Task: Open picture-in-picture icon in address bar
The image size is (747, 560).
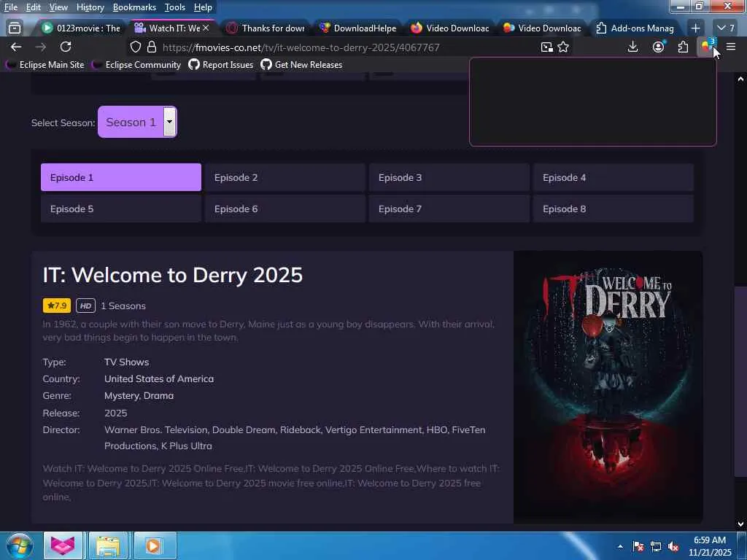Action: pos(547,47)
